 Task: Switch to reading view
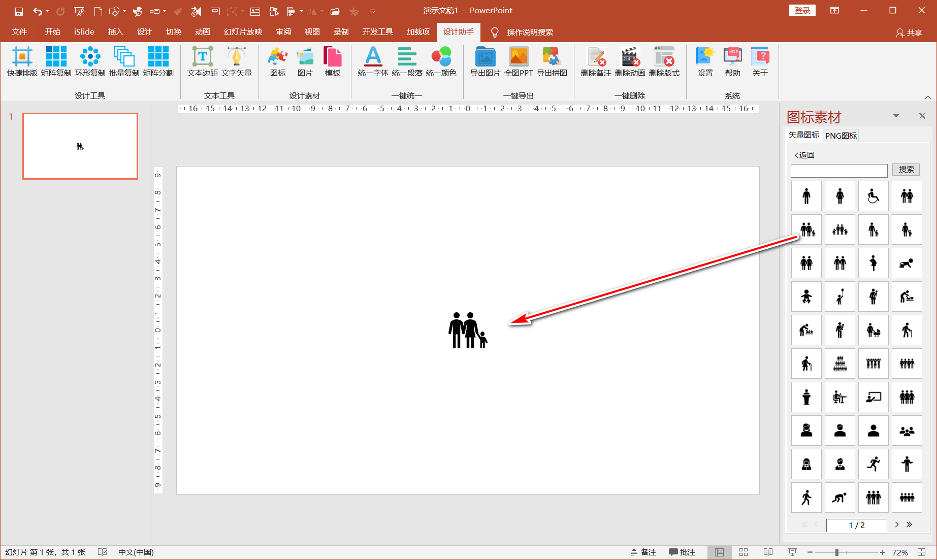point(768,552)
